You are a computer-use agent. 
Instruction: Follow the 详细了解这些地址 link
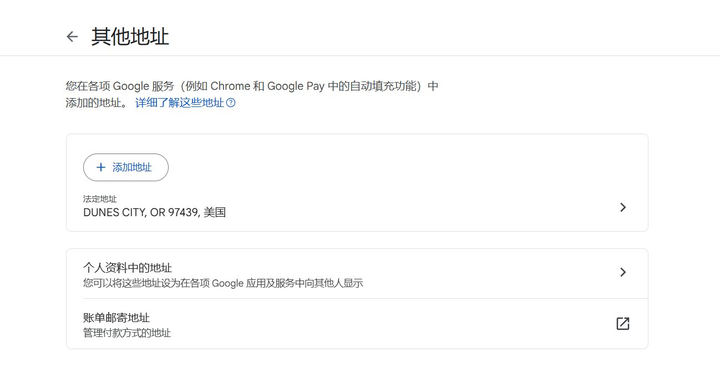(x=180, y=102)
